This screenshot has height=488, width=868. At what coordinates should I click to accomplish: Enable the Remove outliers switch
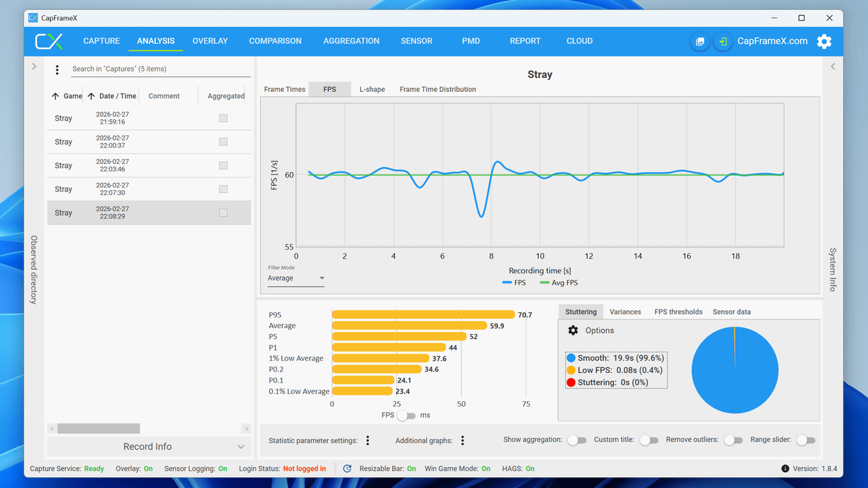[733, 440]
